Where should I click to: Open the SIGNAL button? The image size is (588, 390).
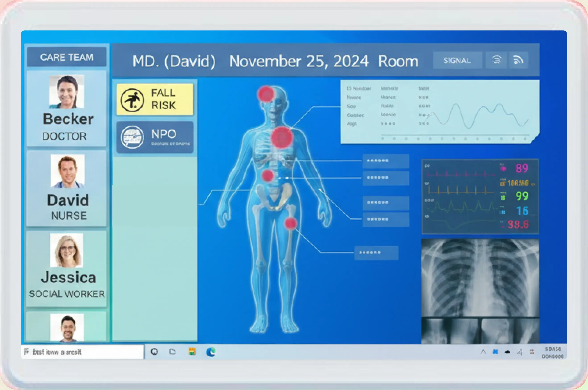[457, 60]
